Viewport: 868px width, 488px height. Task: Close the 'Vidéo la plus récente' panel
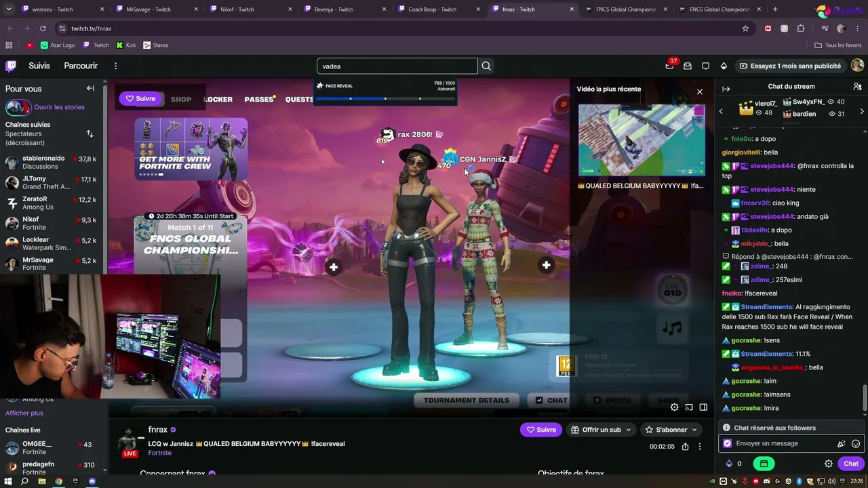[x=700, y=91]
